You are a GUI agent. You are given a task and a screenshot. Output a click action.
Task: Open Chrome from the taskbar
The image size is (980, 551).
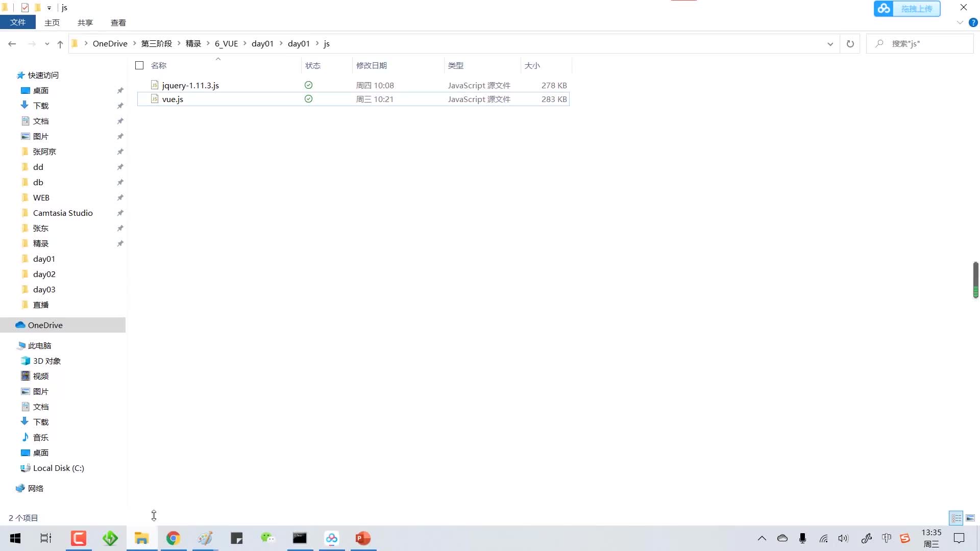tap(174, 538)
